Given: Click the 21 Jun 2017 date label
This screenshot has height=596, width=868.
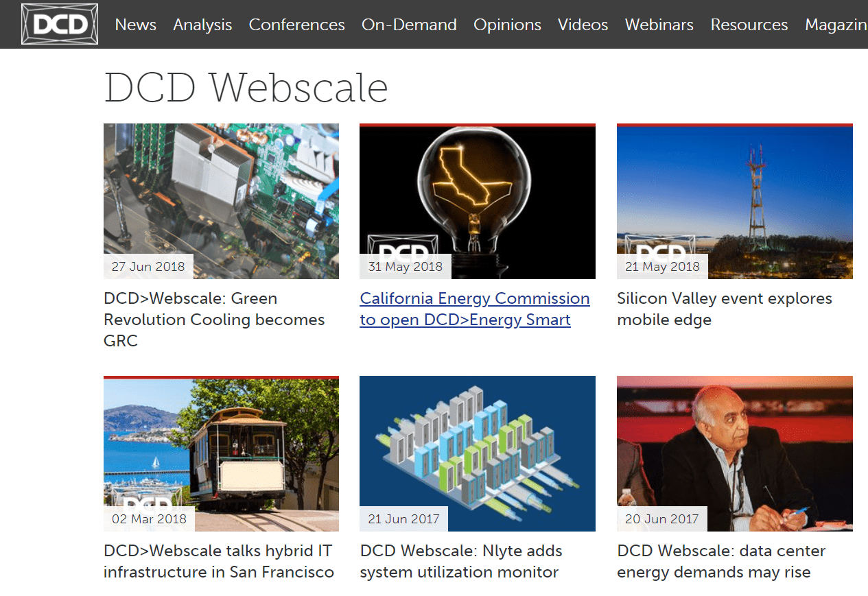Looking at the screenshot, I should tap(403, 519).
